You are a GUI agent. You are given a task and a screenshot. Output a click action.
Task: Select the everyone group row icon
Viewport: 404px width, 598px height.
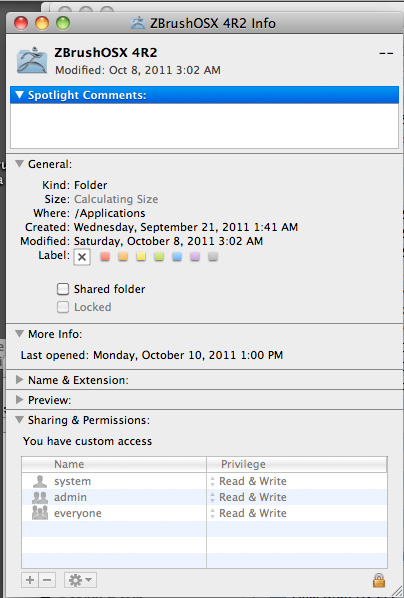pyautogui.click(x=40, y=513)
